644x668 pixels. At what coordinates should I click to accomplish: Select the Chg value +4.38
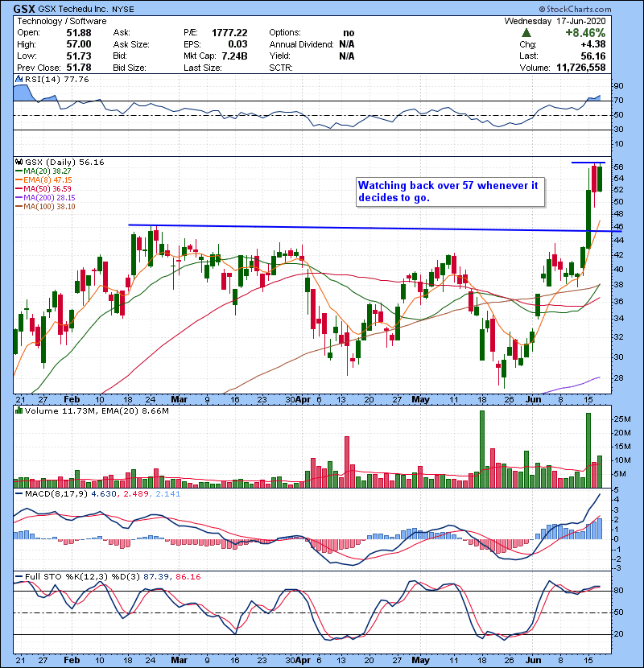coord(592,44)
